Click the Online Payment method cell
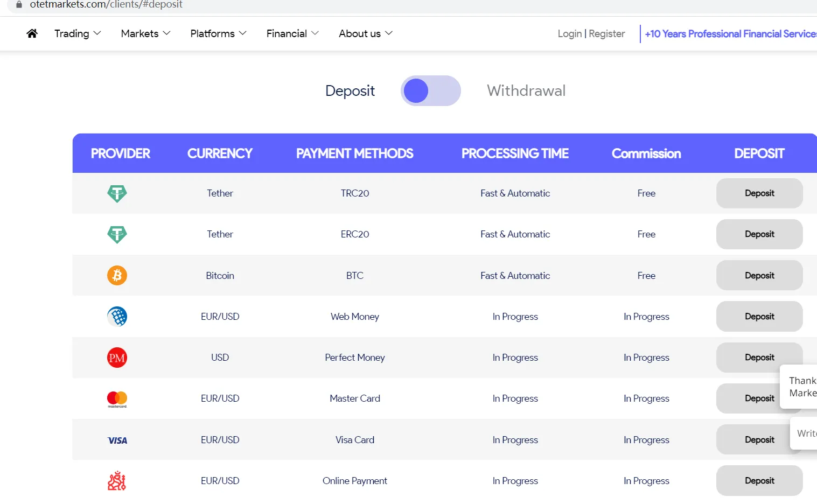The height and width of the screenshot is (504, 817). tap(355, 481)
